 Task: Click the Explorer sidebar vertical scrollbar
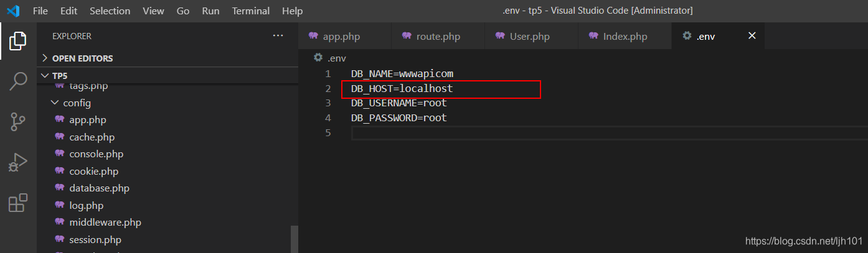pos(295,239)
